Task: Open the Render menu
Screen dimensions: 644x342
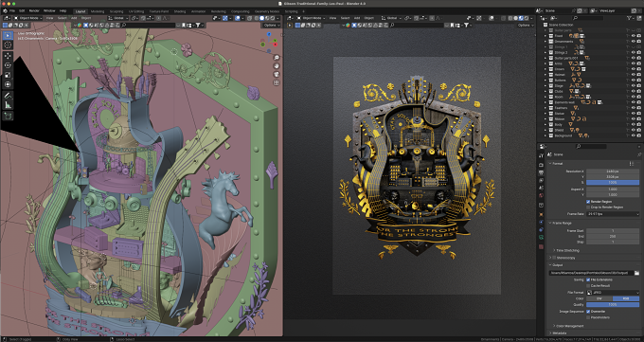Action: coord(34,10)
